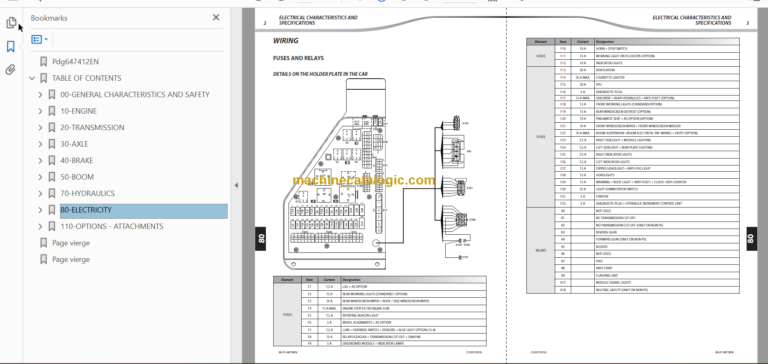Click the left page 80 section tab marker
The width and height of the screenshot is (768, 364).
coord(261,239)
